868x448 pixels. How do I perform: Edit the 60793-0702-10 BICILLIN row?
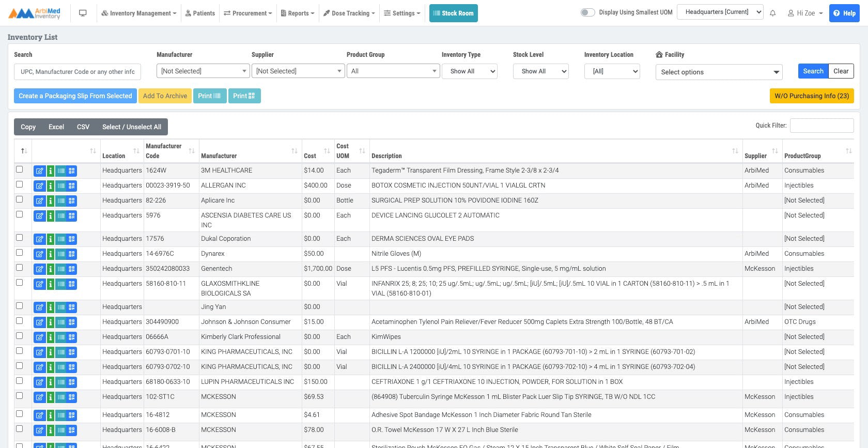[39, 367]
